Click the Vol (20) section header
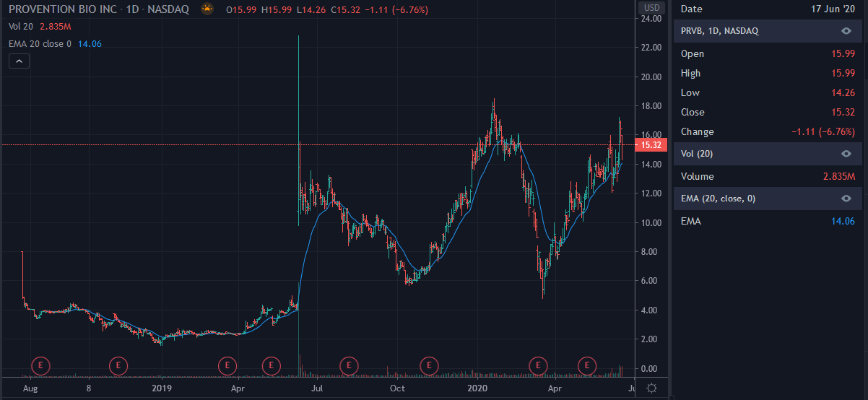This screenshot has height=400, width=868. click(768, 154)
